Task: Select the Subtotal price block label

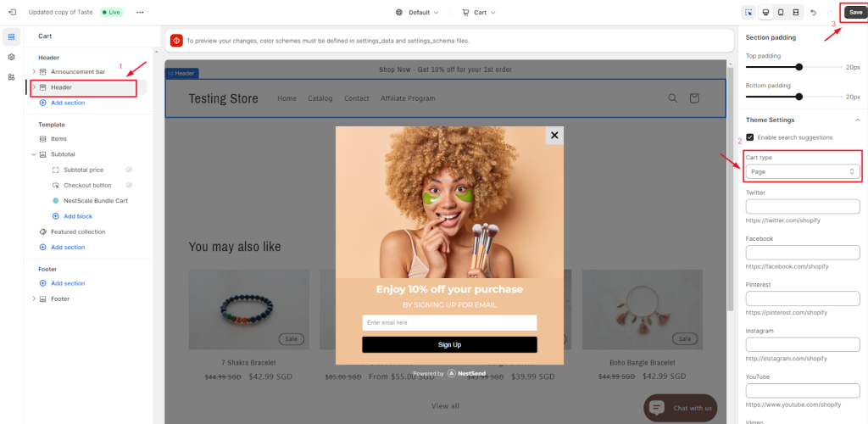Action: 84,170
